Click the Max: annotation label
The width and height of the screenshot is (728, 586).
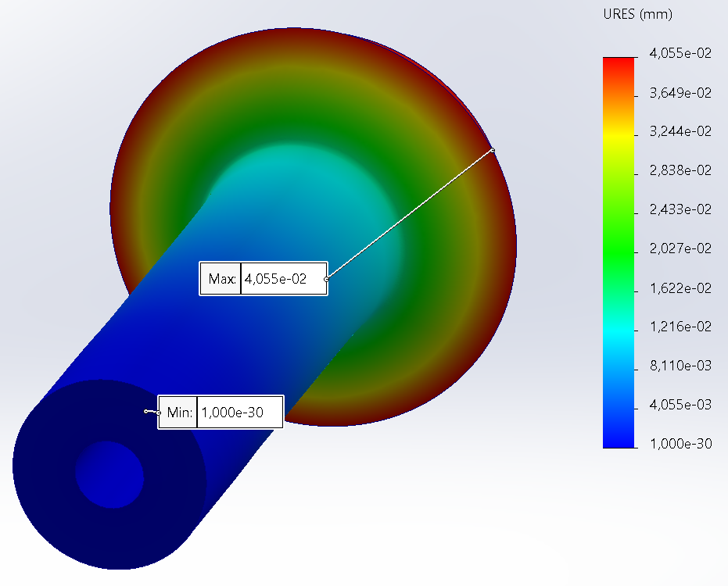221,278
